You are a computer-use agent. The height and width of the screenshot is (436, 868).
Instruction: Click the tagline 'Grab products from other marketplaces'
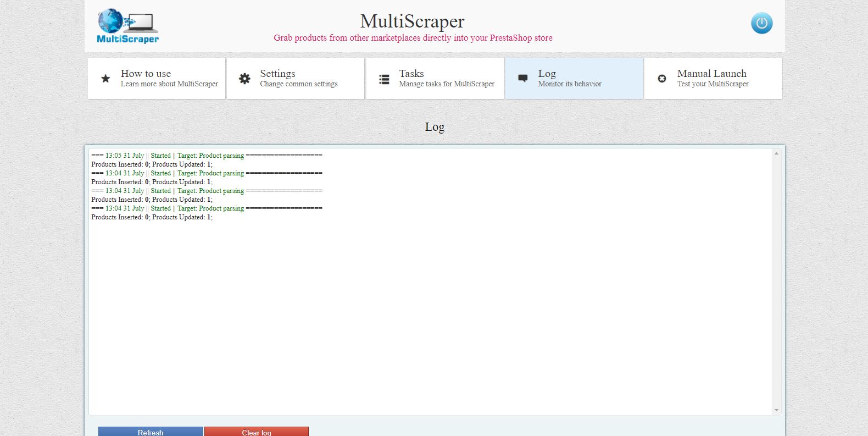point(413,38)
